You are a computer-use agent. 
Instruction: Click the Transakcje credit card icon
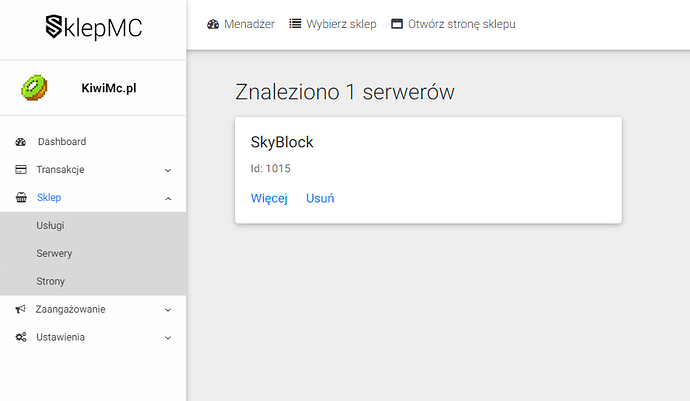pos(21,170)
